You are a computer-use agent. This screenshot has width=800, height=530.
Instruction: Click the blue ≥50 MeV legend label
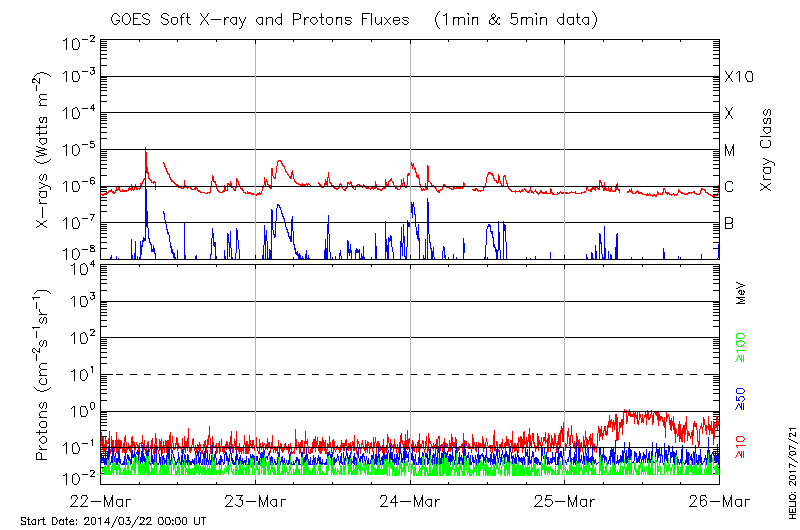742,398
